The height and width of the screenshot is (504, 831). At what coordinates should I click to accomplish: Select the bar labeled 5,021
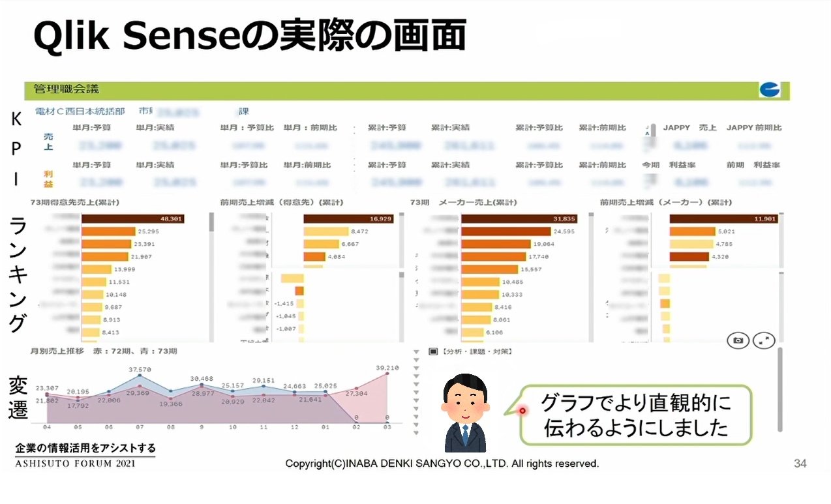(693, 231)
